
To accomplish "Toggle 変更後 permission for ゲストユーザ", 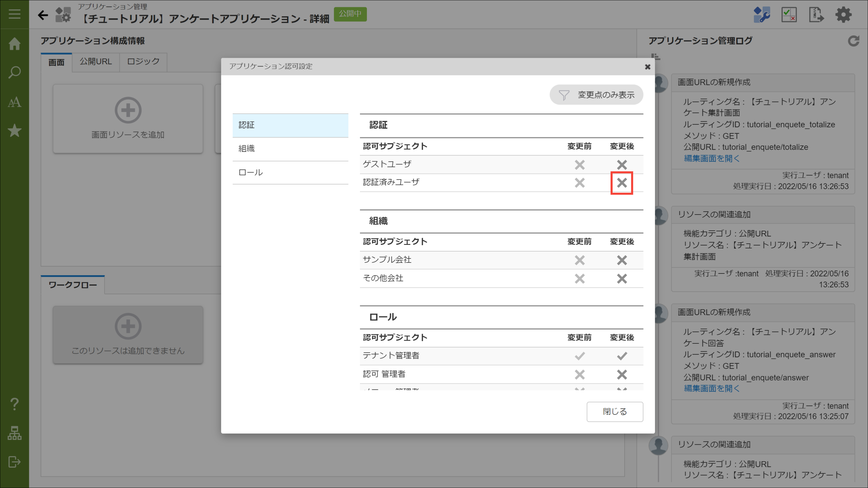I will tap(622, 165).
